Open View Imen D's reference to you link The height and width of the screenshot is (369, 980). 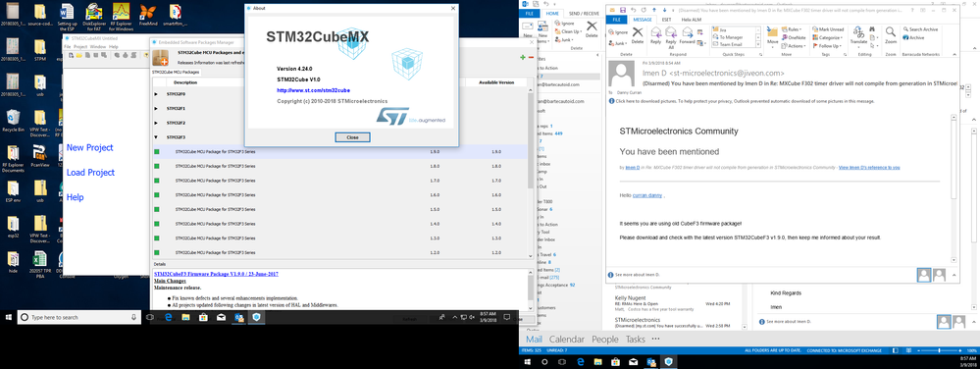[x=869, y=168]
